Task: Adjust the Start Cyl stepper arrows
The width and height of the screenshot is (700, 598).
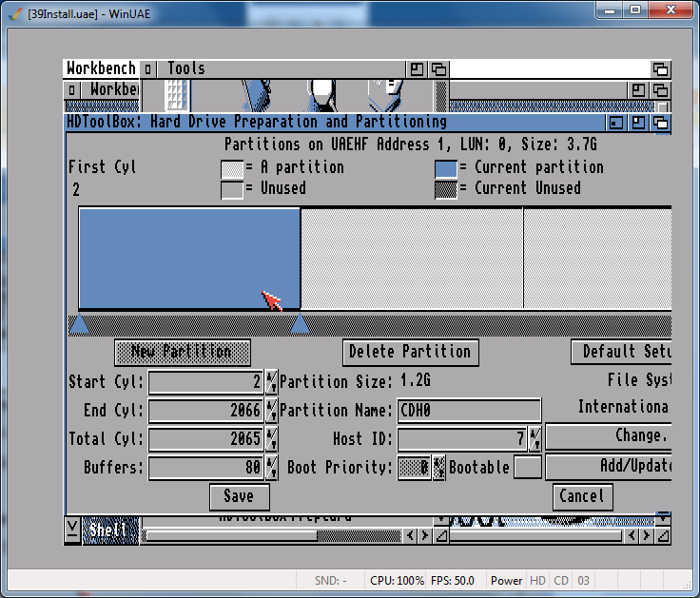Action: coord(271,381)
